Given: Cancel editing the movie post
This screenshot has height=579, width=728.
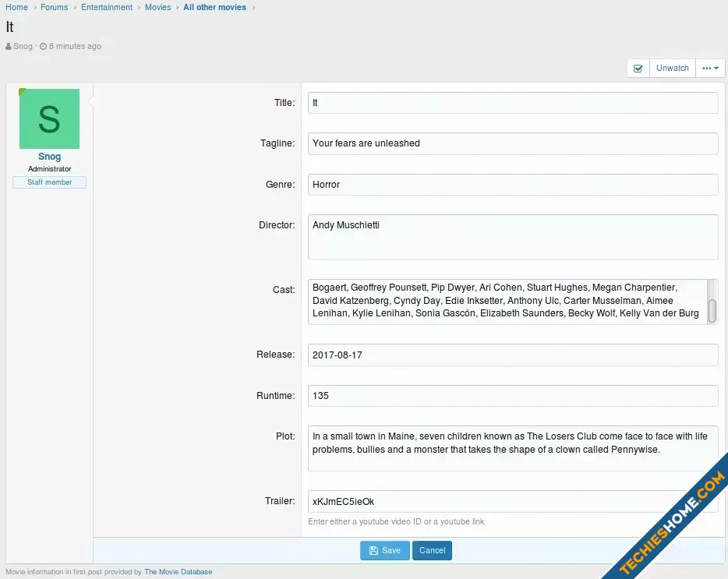Looking at the screenshot, I should (433, 551).
